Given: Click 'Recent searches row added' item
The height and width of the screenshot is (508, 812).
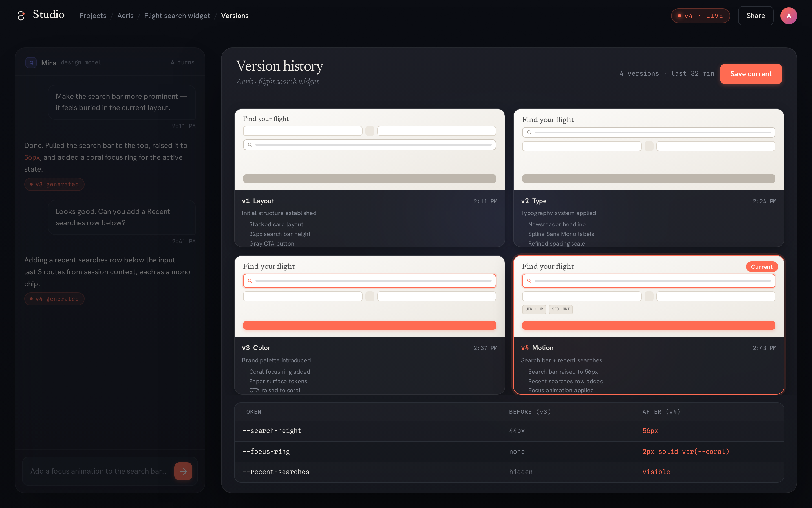Looking at the screenshot, I should click(566, 381).
